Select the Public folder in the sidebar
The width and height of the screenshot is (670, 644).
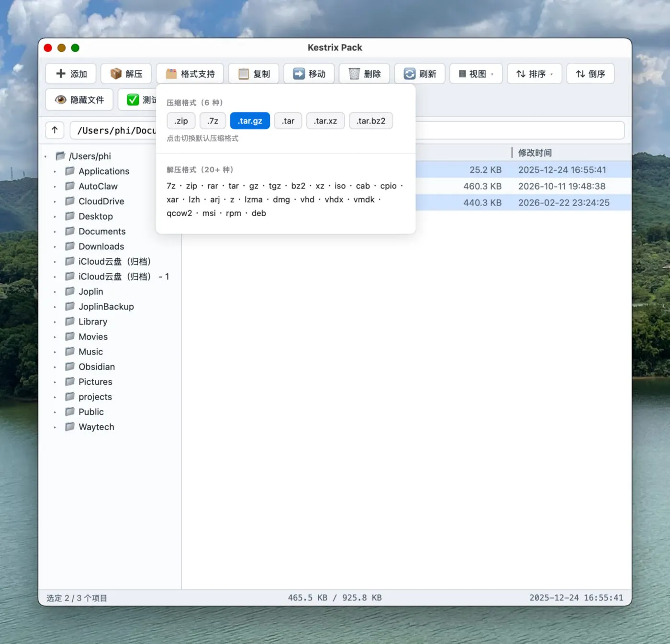pos(91,411)
